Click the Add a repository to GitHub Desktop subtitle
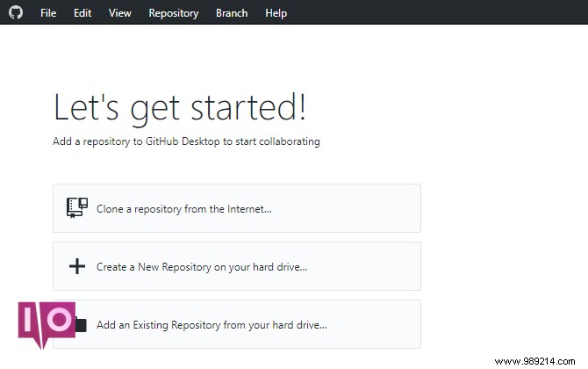 pos(186,141)
